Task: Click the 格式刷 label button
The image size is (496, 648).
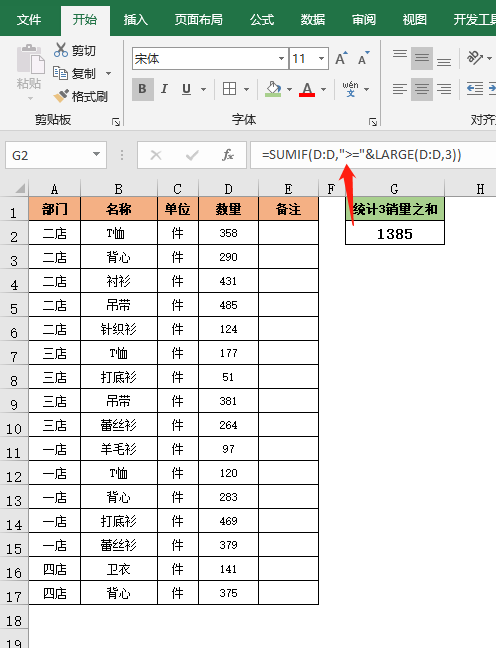Action: [90, 97]
